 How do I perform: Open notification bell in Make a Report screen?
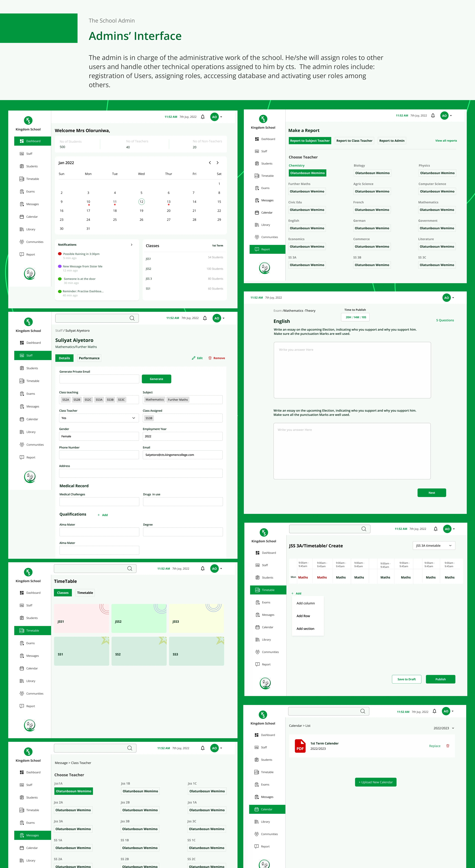click(433, 116)
